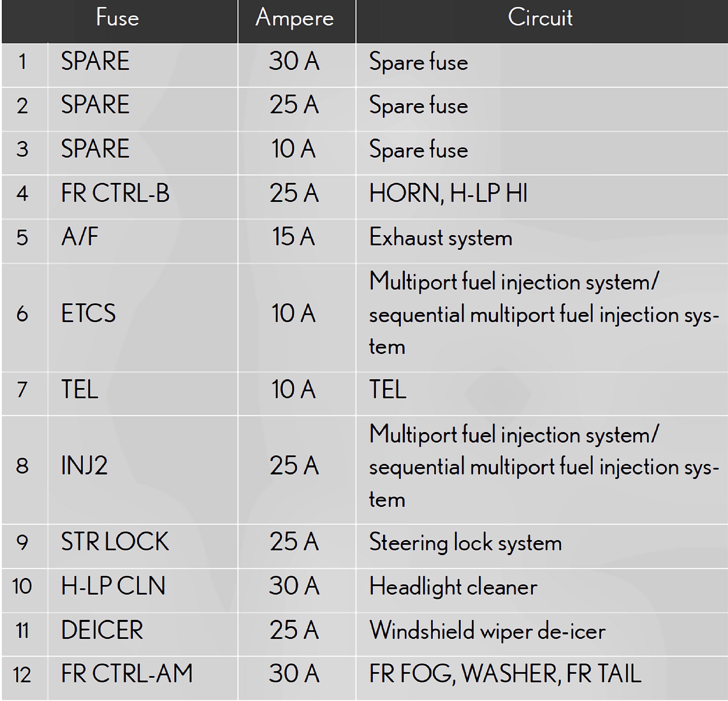
Task: Click row number 7 in the table
Action: (x=22, y=390)
